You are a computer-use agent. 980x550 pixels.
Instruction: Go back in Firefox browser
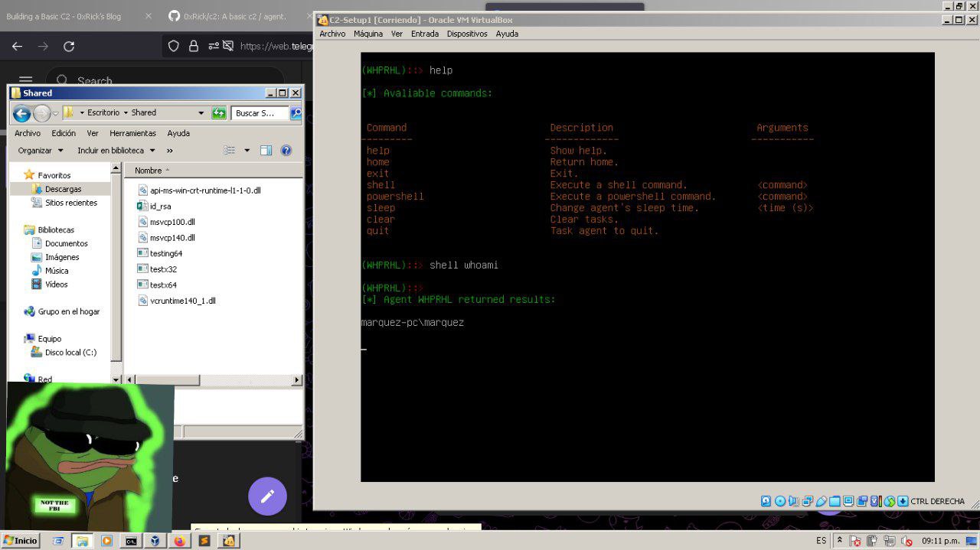click(x=17, y=46)
